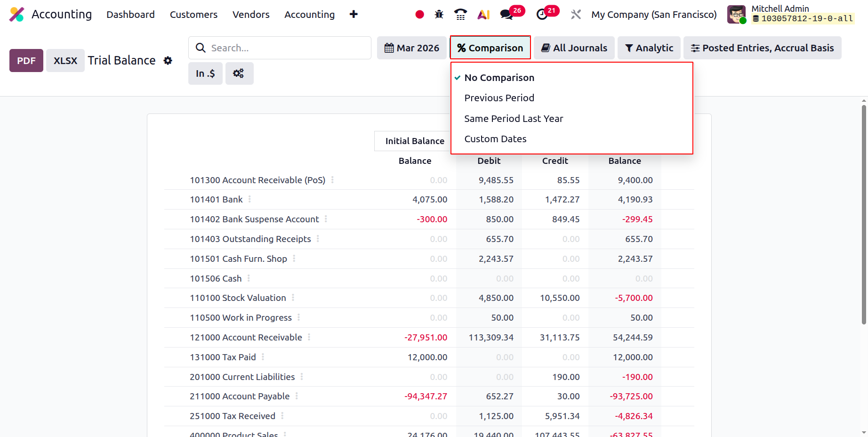Export report with PDF button
Screen dimensions: 868x437
click(x=26, y=61)
